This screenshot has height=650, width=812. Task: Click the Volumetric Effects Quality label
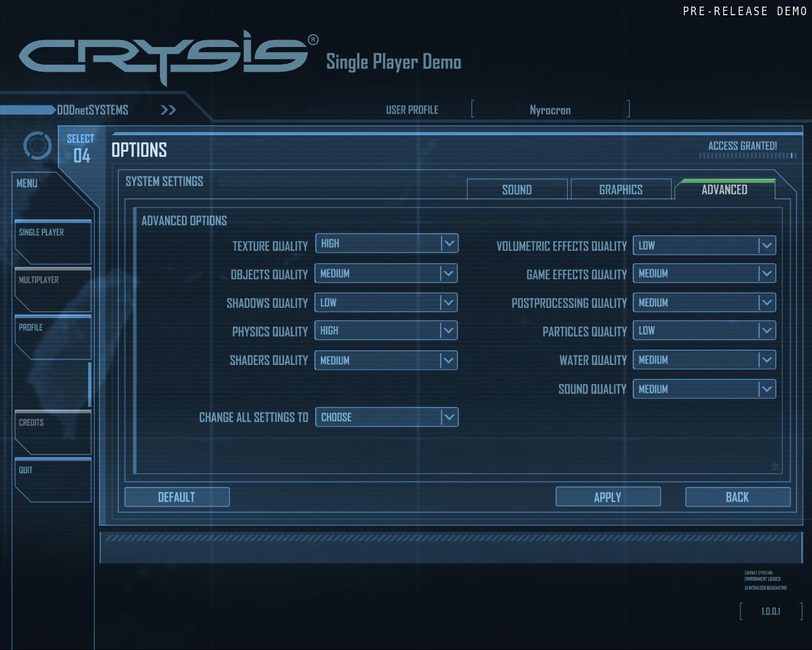coord(561,246)
